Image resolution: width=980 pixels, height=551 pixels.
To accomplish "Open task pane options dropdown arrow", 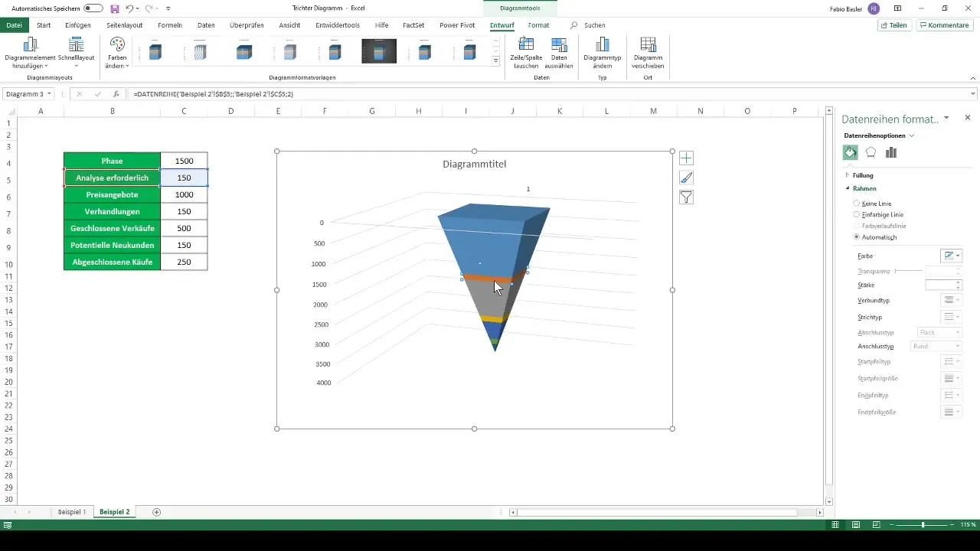I will pyautogui.click(x=947, y=118).
